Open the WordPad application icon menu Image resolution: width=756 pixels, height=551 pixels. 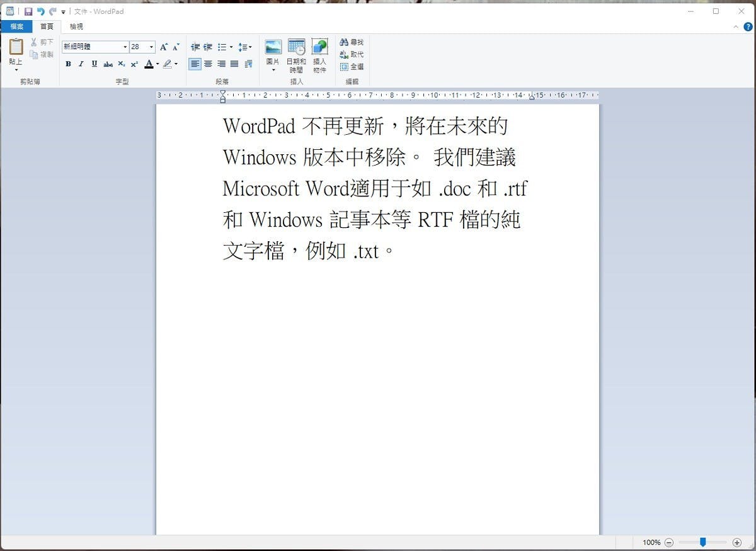click(x=9, y=11)
